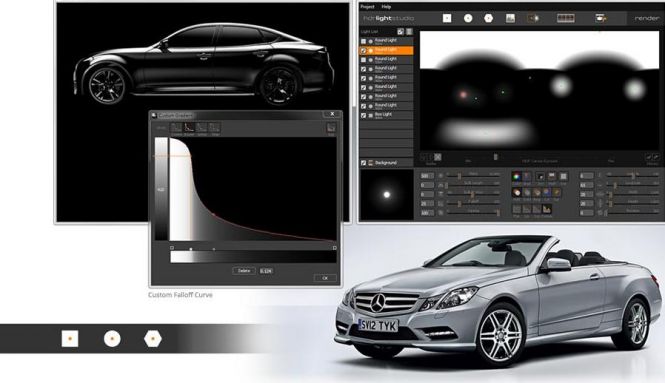665x383 pixels.
Task: Click the render button
Action: point(647,18)
